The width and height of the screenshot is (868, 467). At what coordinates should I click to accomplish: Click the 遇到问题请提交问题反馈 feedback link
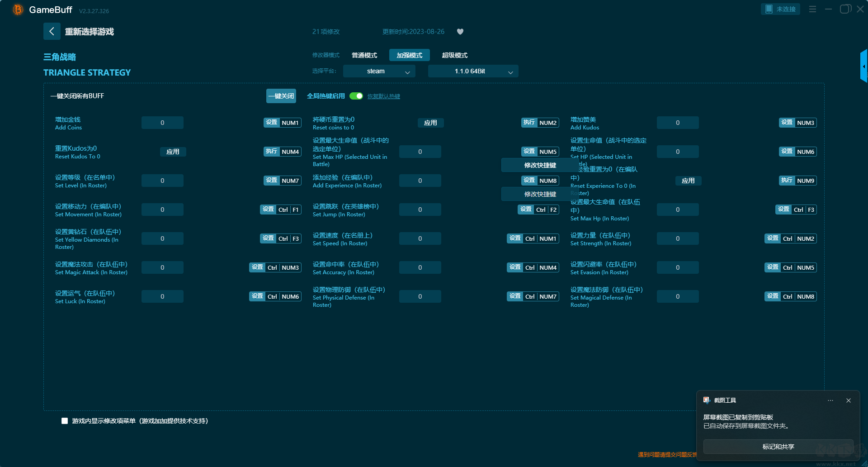point(667,454)
